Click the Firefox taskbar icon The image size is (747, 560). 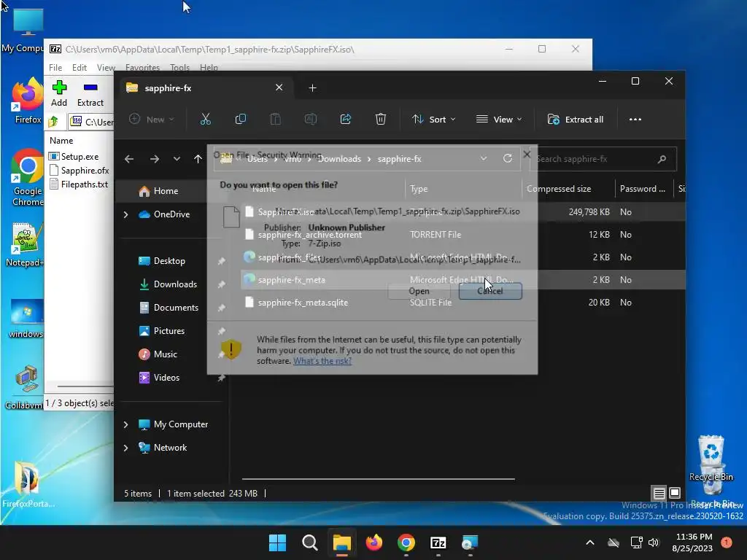(374, 542)
